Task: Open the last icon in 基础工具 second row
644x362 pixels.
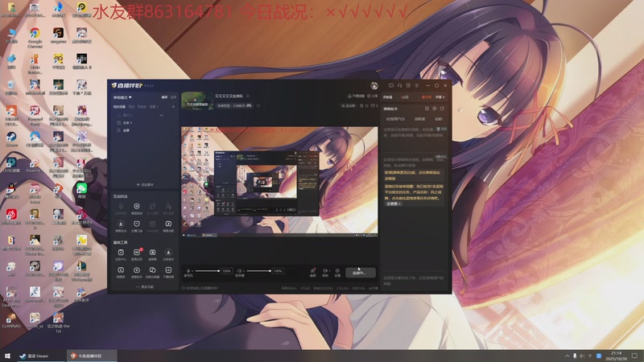Action: (x=168, y=270)
